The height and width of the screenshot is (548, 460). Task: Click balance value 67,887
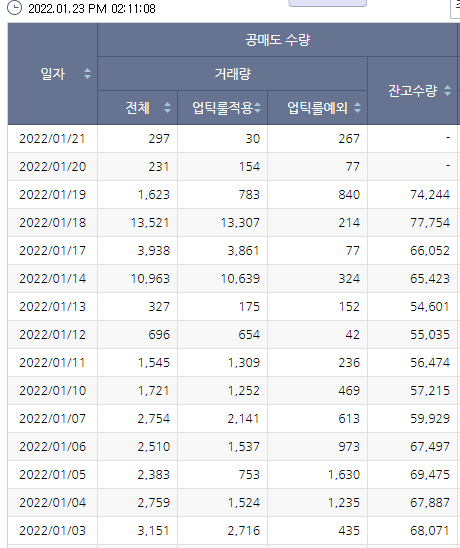pos(430,503)
